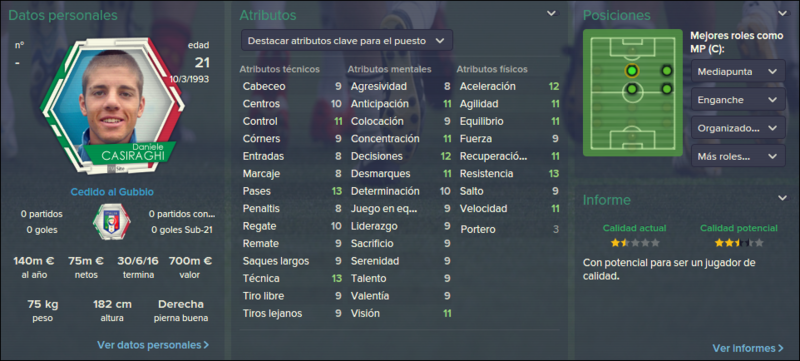Select the lower right midfield position dot

[x=666, y=89]
